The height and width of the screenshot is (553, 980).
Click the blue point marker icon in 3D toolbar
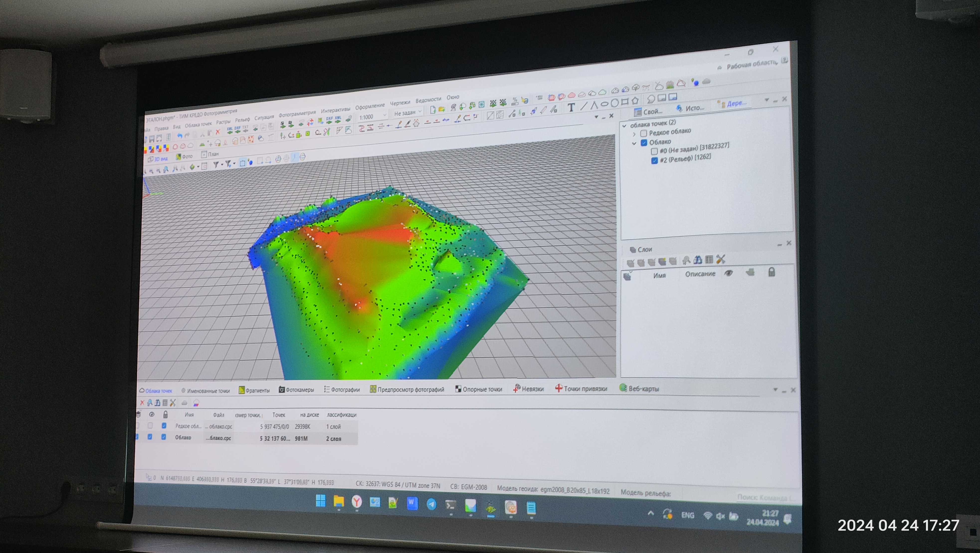pyautogui.click(x=250, y=162)
